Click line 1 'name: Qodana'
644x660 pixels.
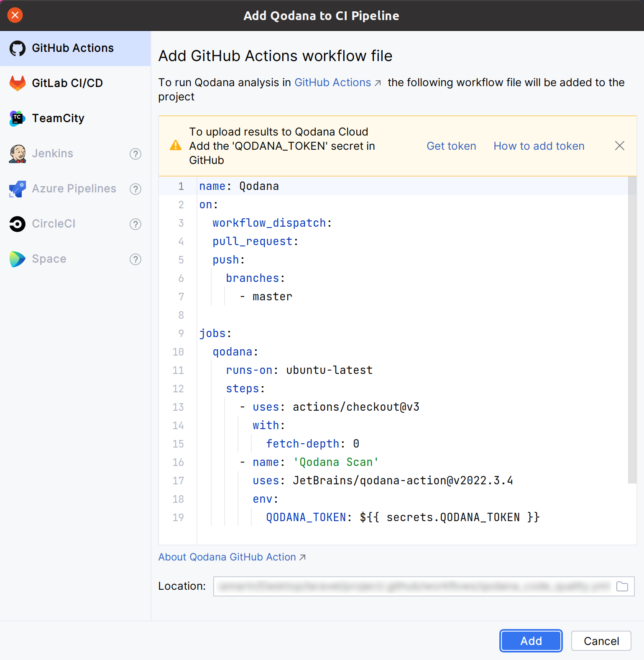[x=239, y=186]
